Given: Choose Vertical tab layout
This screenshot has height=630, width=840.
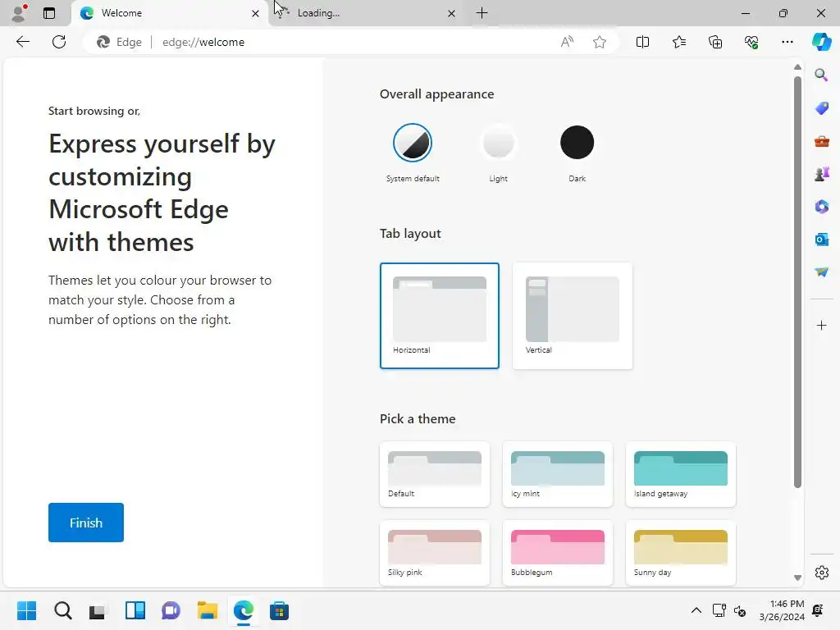Looking at the screenshot, I should [x=572, y=316].
